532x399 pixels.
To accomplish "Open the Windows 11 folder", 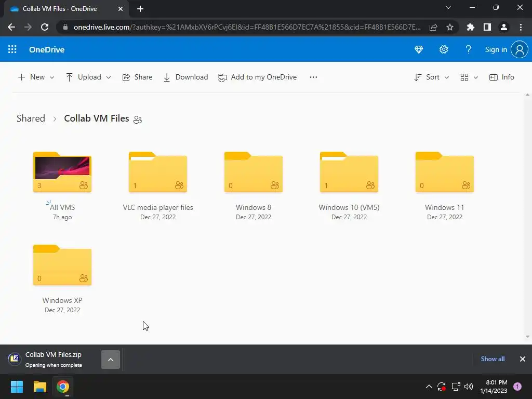I will tap(445, 172).
